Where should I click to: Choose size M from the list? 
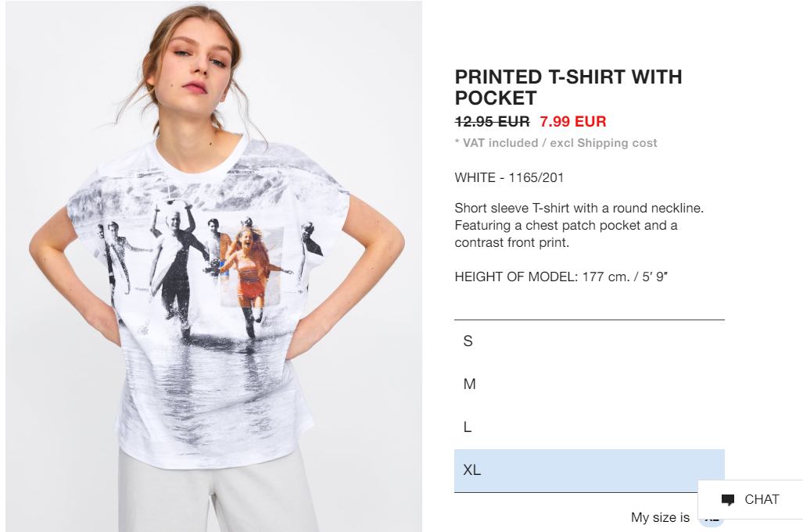click(x=590, y=384)
